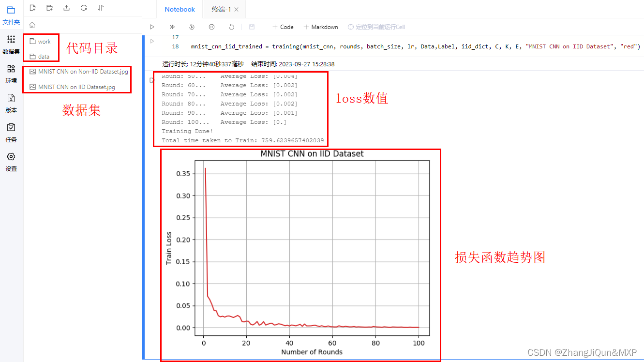The width and height of the screenshot is (644, 362).
Task: Switch to the Notebook tab
Action: (180, 9)
